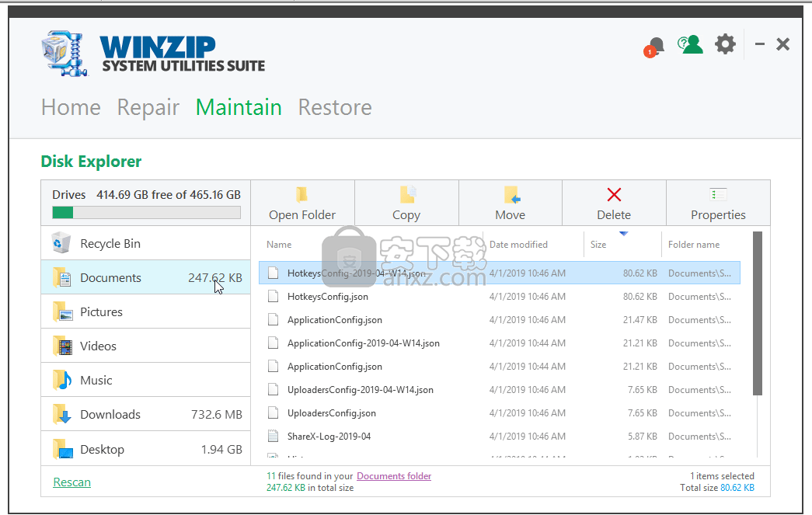Select the Downloads folder icon
Screen dimensions: 812x515
pos(62,414)
